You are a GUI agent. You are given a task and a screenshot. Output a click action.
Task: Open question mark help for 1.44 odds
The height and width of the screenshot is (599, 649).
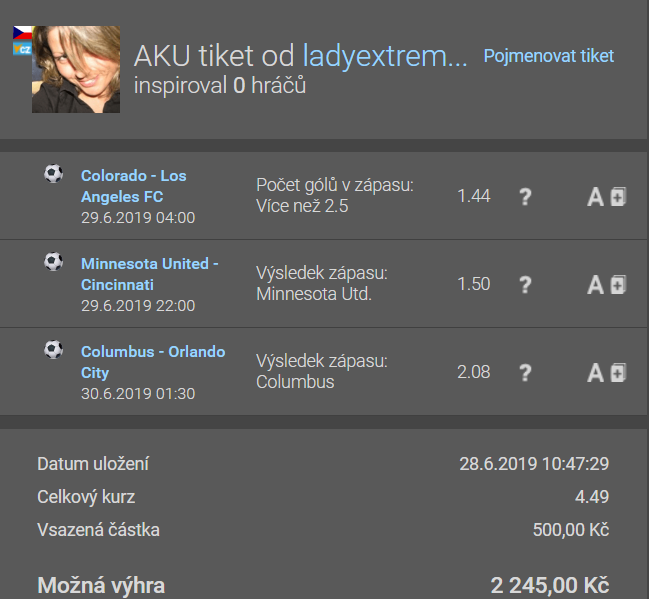(524, 197)
